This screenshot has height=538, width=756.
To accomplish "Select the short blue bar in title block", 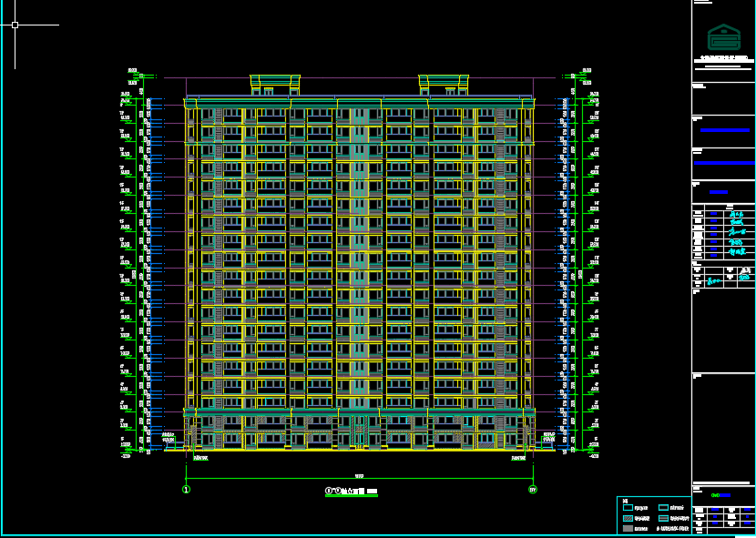I will (719, 192).
